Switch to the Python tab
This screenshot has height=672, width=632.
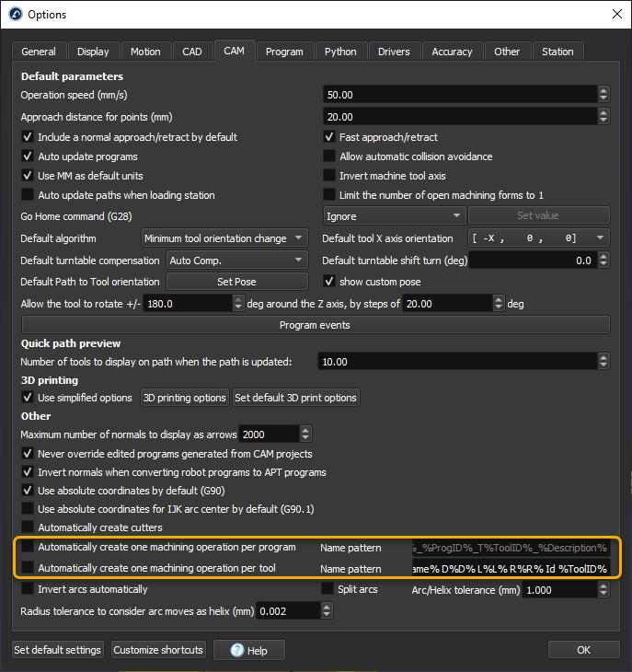(340, 52)
